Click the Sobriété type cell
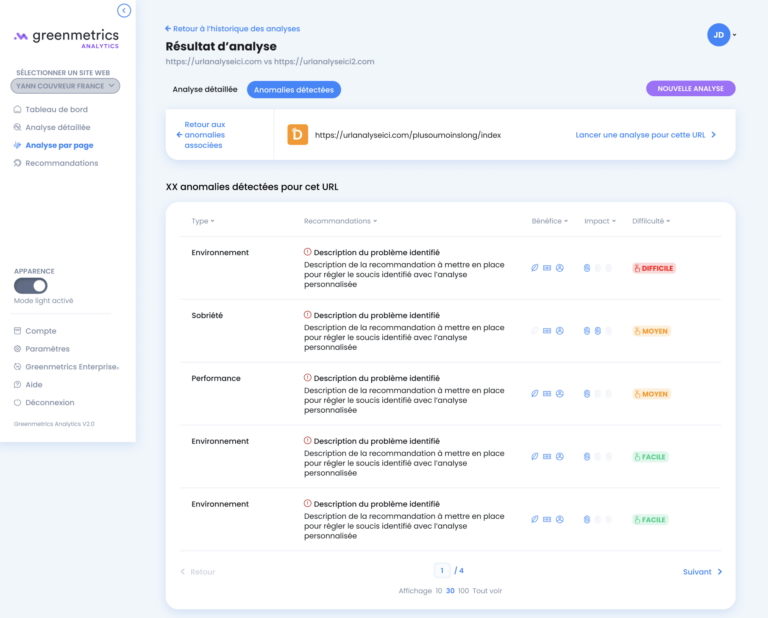Image resolution: width=768 pixels, height=618 pixels. click(207, 315)
